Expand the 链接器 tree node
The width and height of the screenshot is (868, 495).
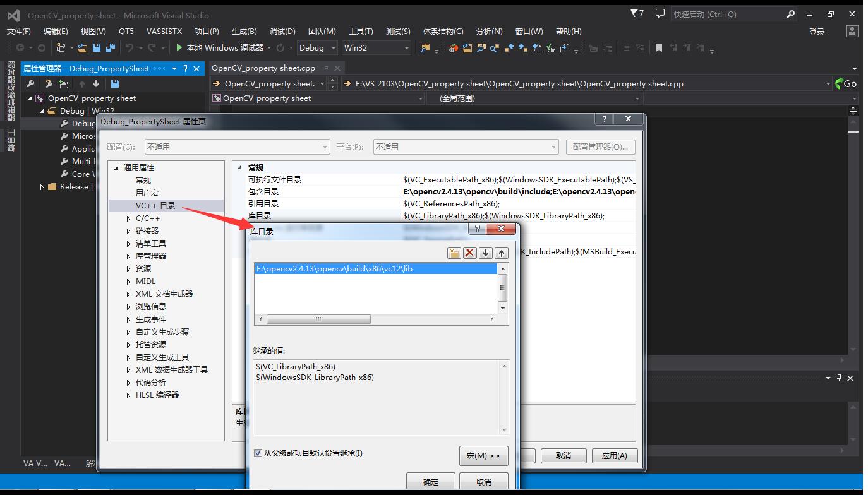coord(129,231)
